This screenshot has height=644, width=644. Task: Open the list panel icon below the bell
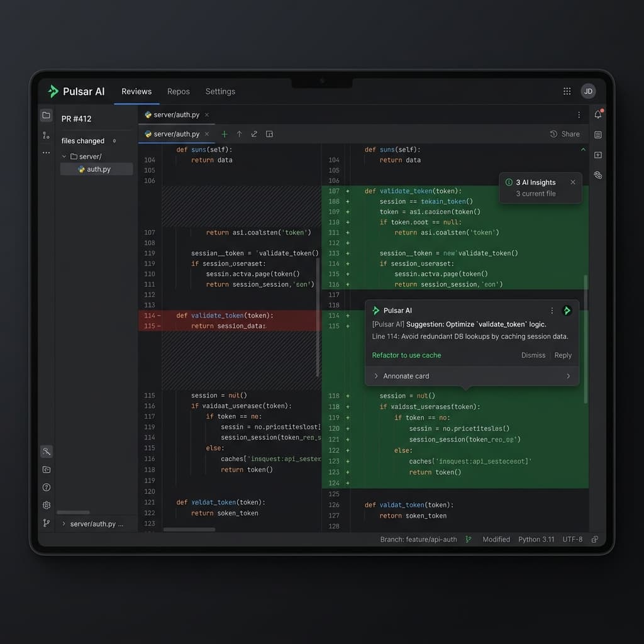pos(598,135)
